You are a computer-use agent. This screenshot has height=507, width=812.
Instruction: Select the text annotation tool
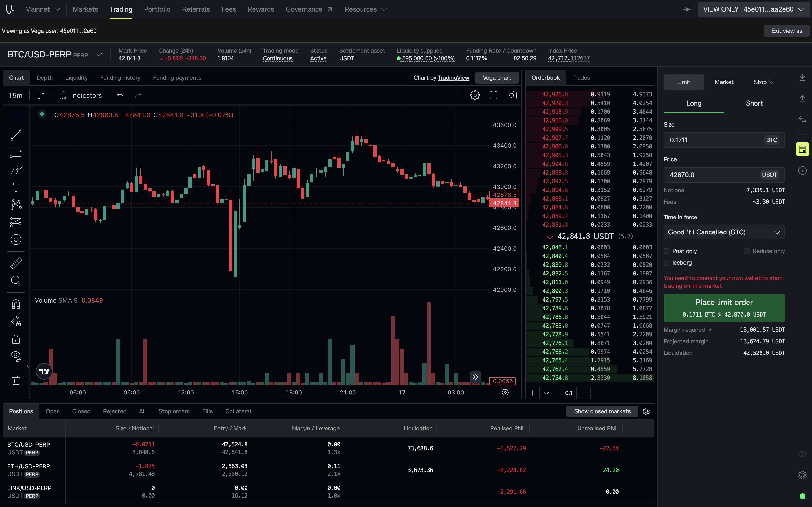coord(16,187)
